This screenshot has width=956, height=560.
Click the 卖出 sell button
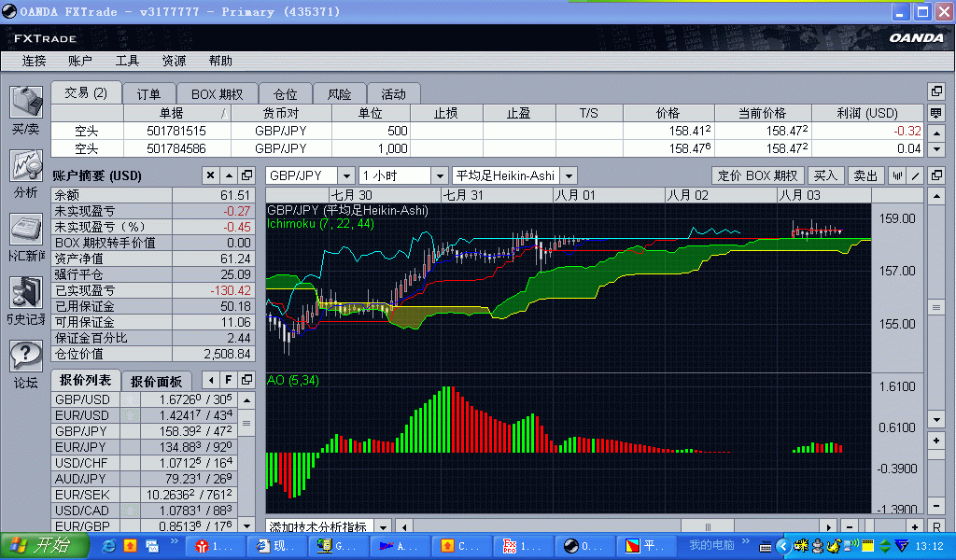[x=865, y=175]
